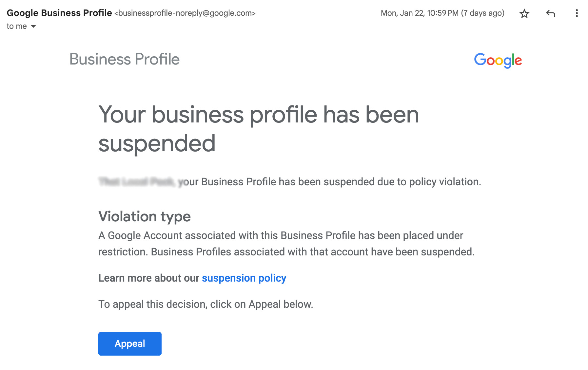The image size is (588, 370).
Task: Tap the reply icon next to the timestamp
Action: (550, 14)
